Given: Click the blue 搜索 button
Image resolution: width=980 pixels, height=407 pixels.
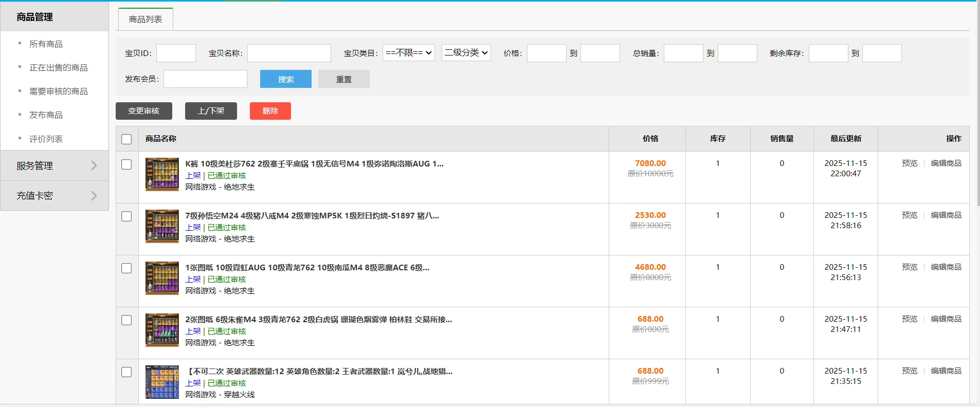Looking at the screenshot, I should 286,79.
